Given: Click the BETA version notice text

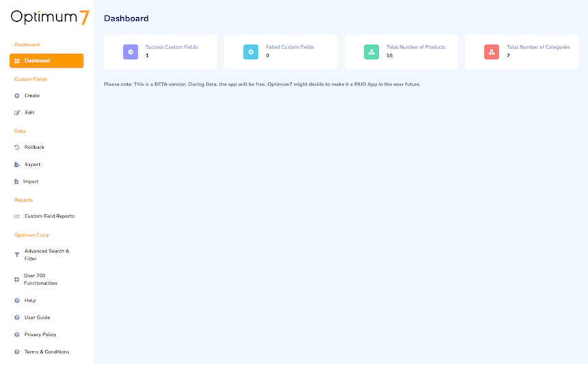Looking at the screenshot, I should [262, 84].
